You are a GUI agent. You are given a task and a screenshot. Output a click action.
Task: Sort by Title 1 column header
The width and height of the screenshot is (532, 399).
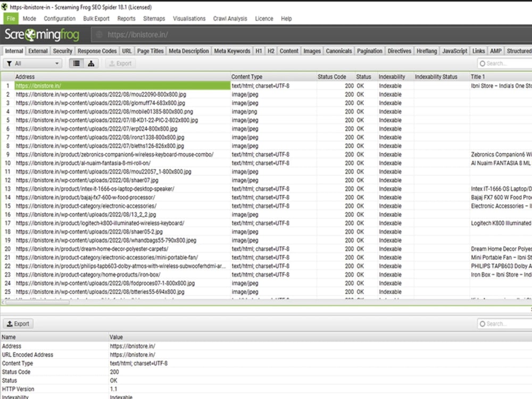coord(501,77)
